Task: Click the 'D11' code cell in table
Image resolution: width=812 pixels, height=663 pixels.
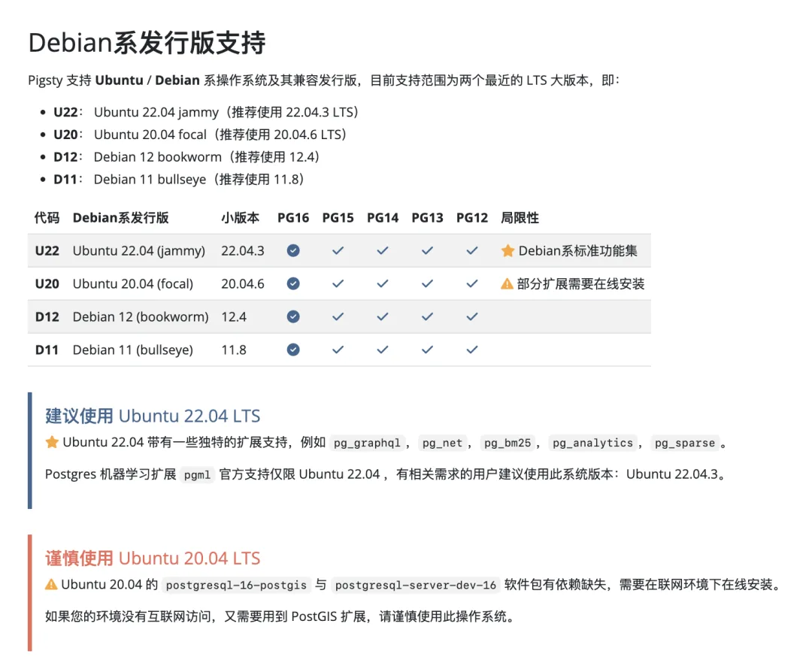Action: click(x=47, y=350)
